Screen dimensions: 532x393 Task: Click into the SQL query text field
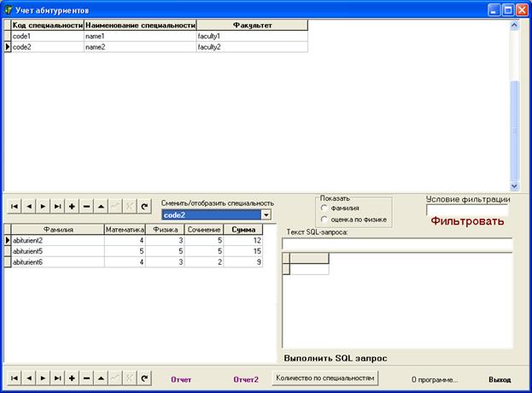pos(397,243)
